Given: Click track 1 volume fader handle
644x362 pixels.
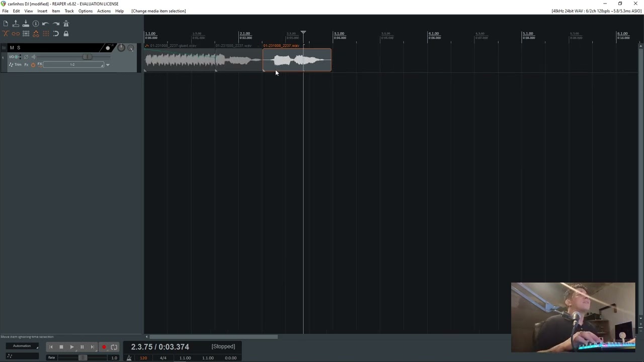Looking at the screenshot, I should [87, 57].
